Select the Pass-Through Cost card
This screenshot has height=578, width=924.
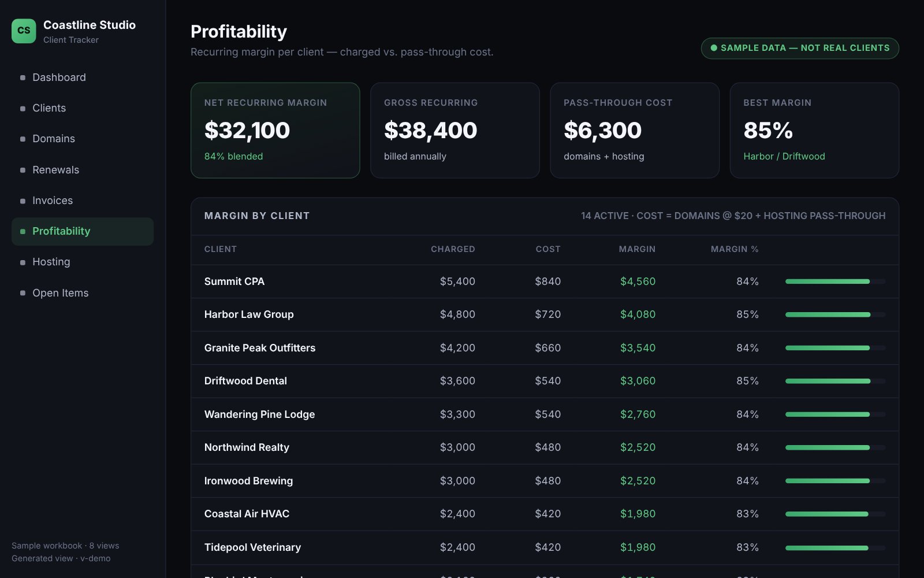(635, 130)
